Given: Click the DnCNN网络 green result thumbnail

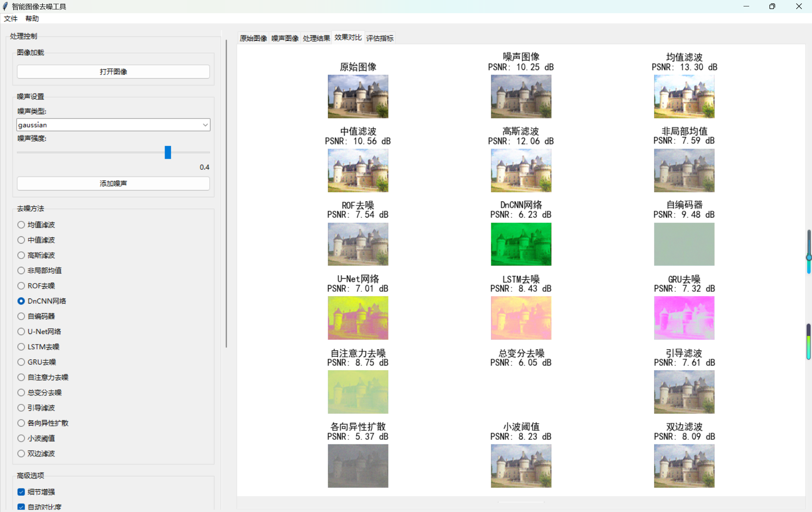Looking at the screenshot, I should tap(521, 244).
